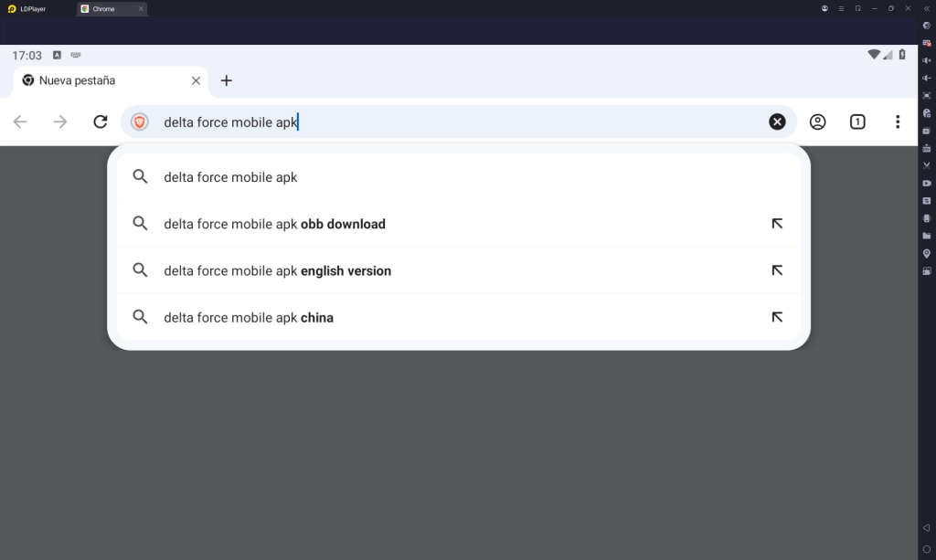The width and height of the screenshot is (936, 560).
Task: Click the Brave search engine icon in address bar
Action: pyautogui.click(x=140, y=122)
